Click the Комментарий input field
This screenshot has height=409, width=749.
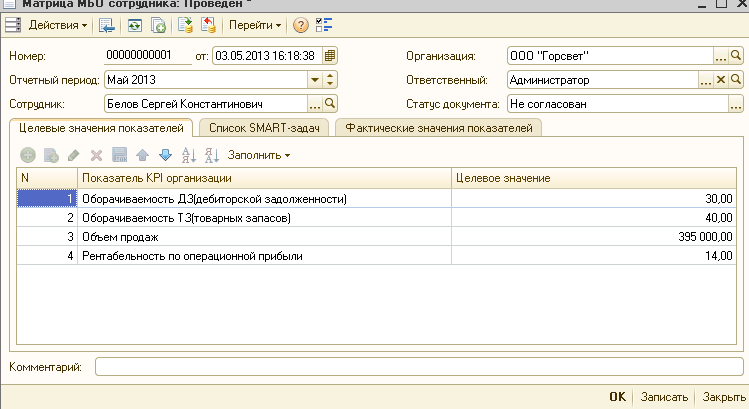tap(419, 366)
